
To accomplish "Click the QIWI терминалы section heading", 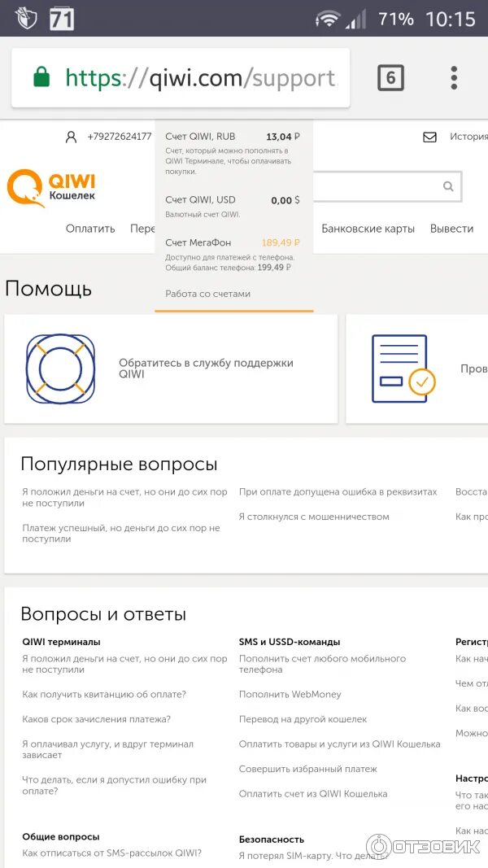I will pos(62,642).
